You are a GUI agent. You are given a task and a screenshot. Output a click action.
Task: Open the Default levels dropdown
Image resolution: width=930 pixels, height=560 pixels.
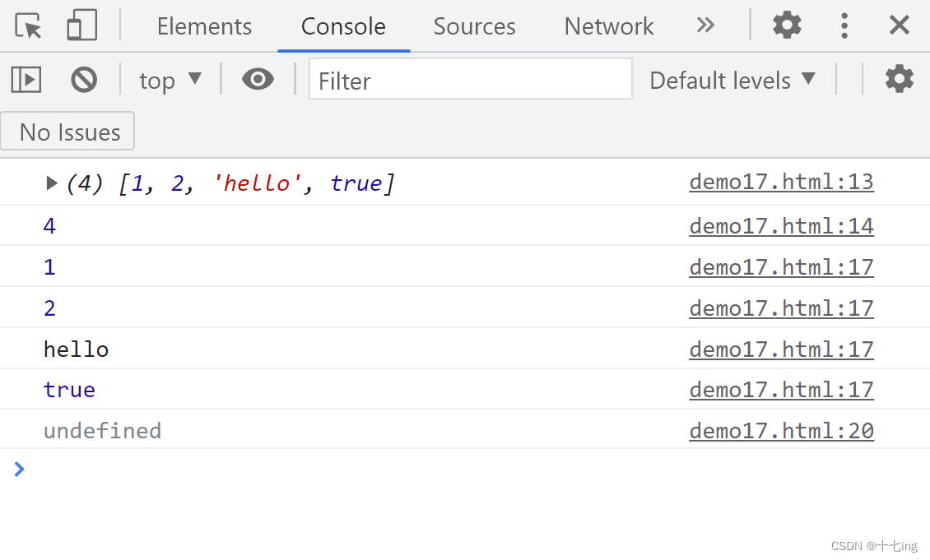[732, 80]
